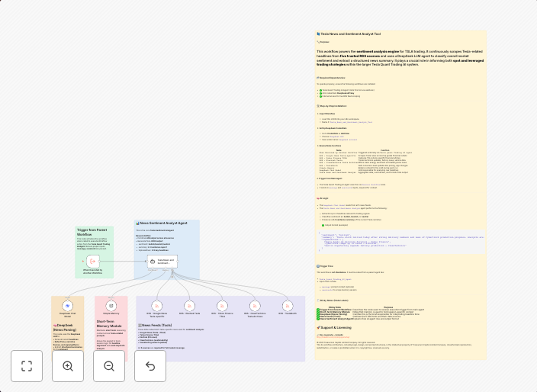Zoom out of the workflow canvas
Viewport: 537px width, 392px height.
(109, 366)
